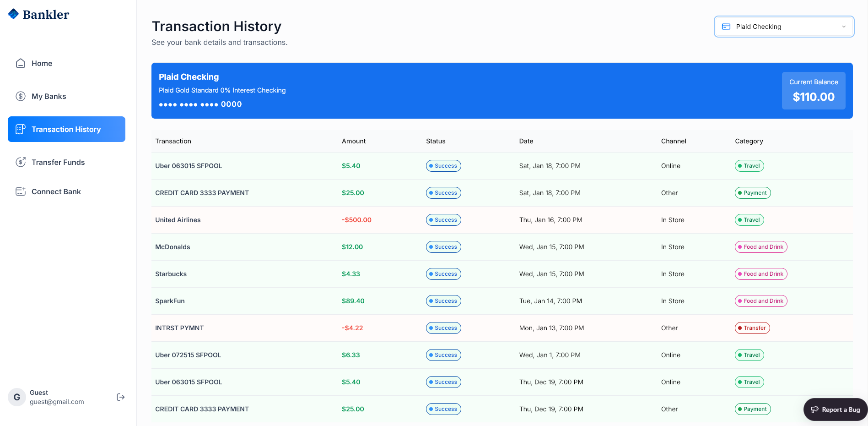Screen dimensions: 868x426
Task: Expand the Category column header
Action: tap(749, 141)
